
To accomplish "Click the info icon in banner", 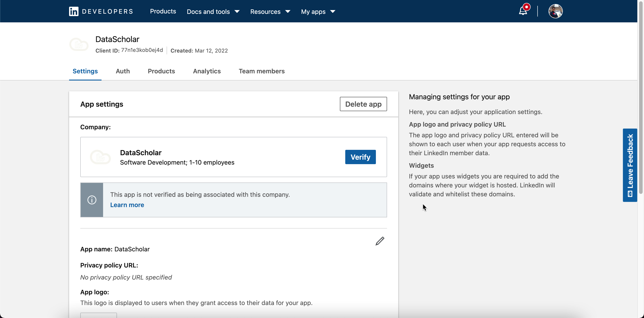I will [92, 200].
